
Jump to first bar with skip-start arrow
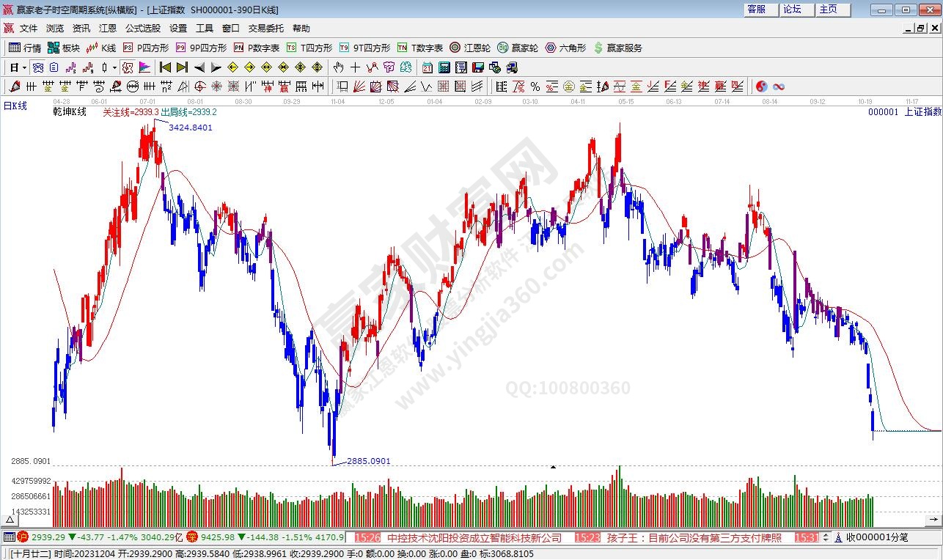(x=166, y=67)
